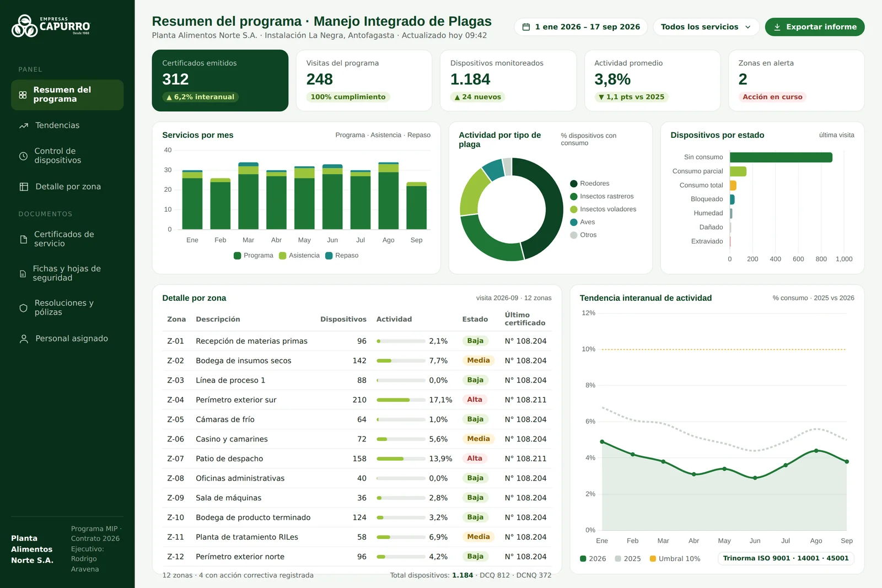Click the Control de dispositivos clock icon

click(x=23, y=156)
